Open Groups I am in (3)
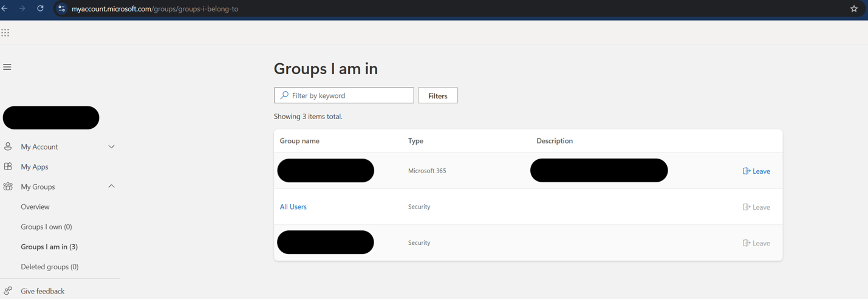868x299 pixels. pos(49,247)
